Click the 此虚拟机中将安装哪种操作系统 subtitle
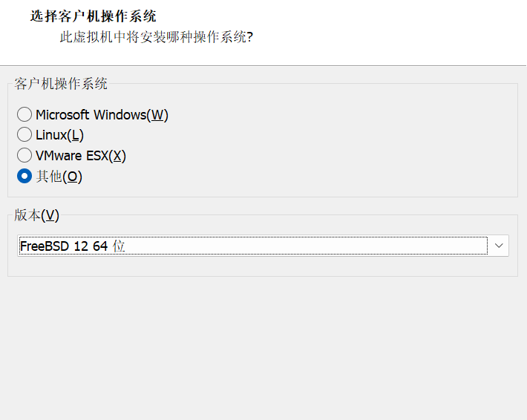The height and width of the screenshot is (420, 527). (x=156, y=36)
